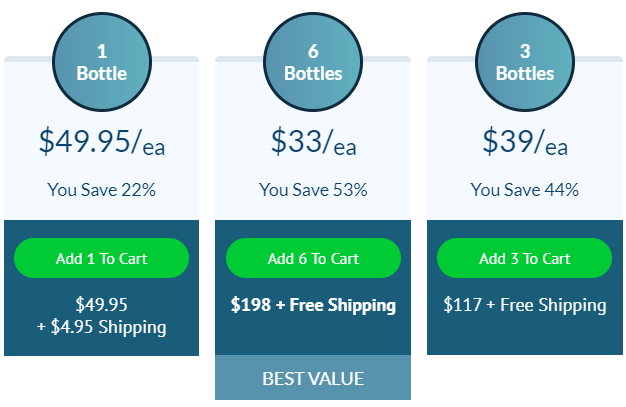Select the 6 Bottles circle badge

point(313,62)
